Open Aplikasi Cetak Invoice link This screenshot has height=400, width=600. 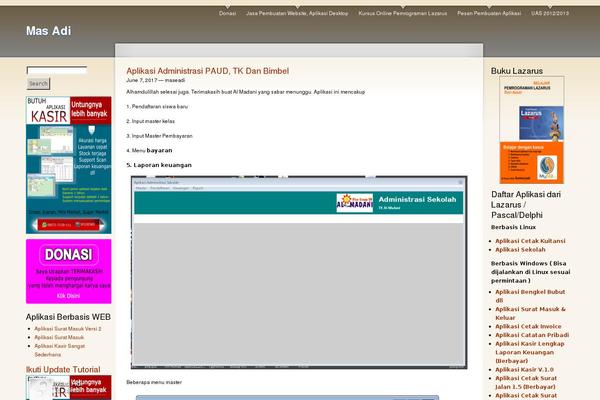[x=528, y=327]
